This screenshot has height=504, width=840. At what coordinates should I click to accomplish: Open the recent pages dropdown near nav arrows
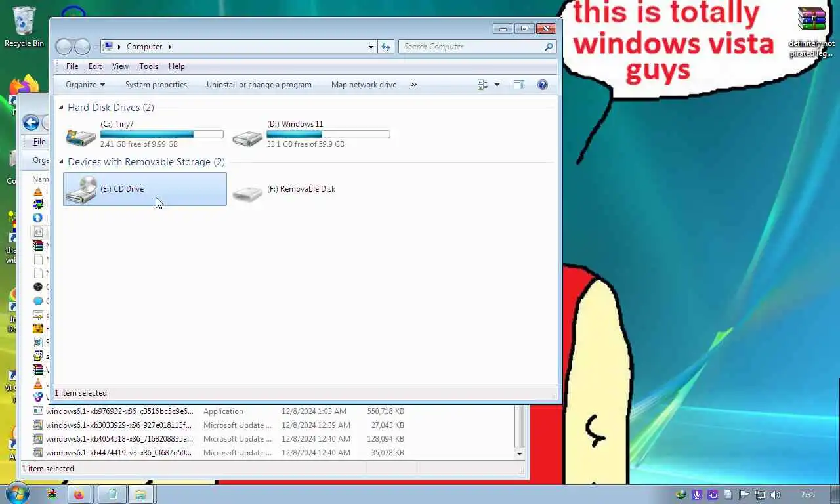tap(95, 47)
